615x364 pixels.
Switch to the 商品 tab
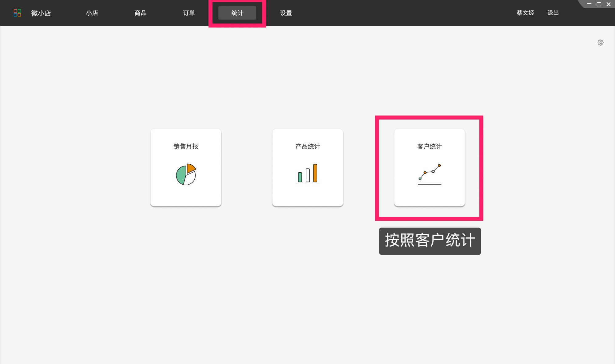[x=140, y=13]
